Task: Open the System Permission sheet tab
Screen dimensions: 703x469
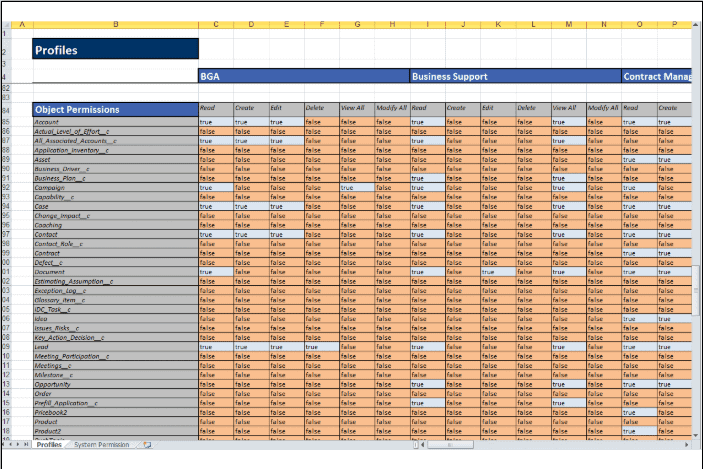Action: coord(101,444)
